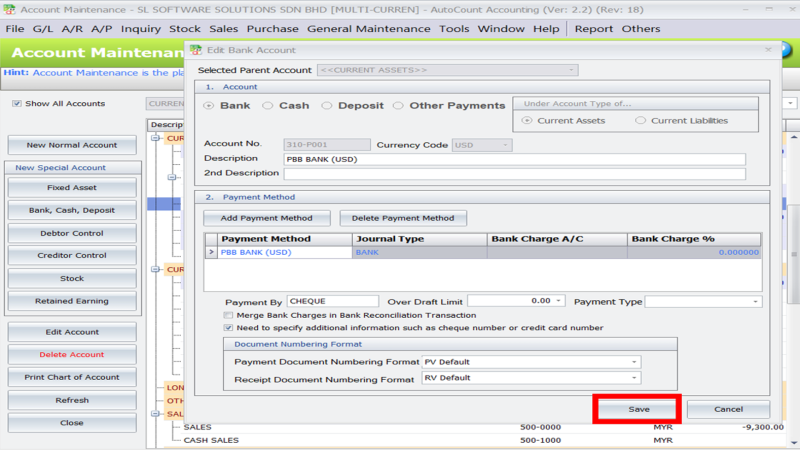800x450 pixels.
Task: Click Delete Account button
Action: 72,355
